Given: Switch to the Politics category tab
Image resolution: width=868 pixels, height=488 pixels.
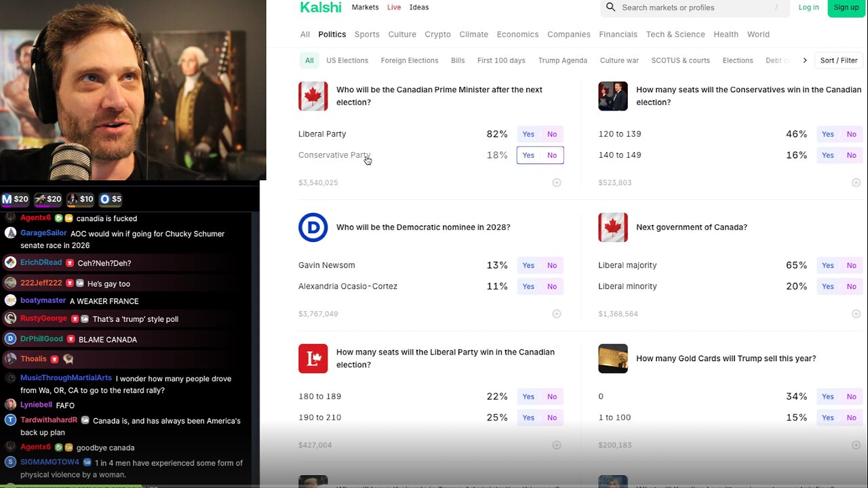Looking at the screenshot, I should coord(332,35).
